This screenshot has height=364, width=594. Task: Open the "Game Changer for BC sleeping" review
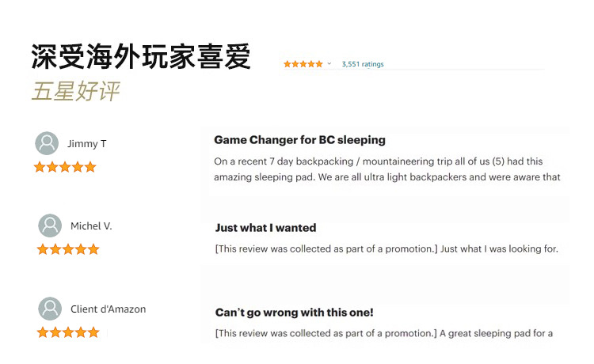(x=299, y=140)
